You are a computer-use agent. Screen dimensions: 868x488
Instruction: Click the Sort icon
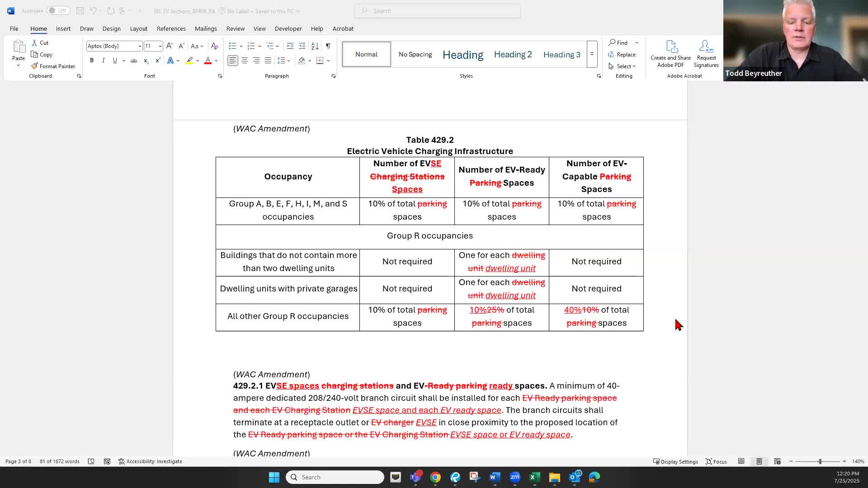(x=315, y=46)
